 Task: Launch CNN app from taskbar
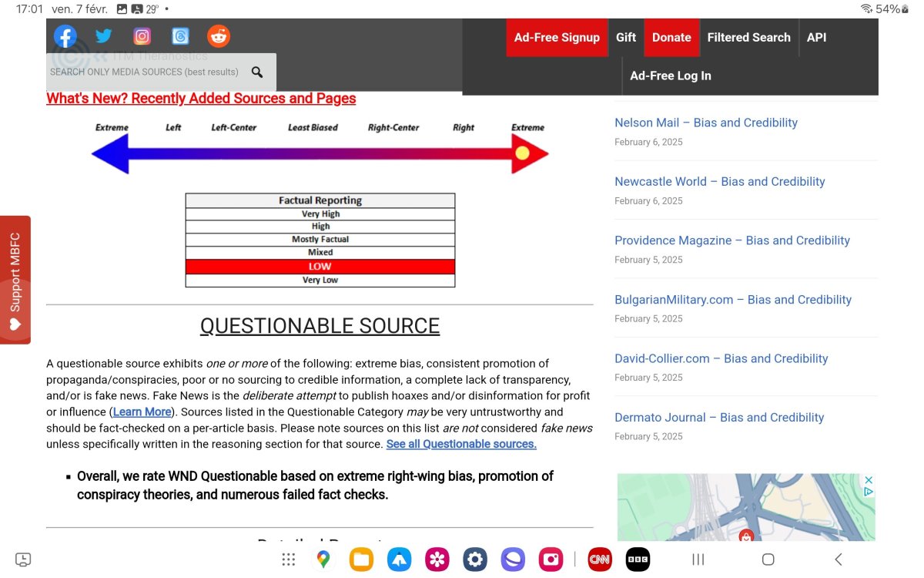click(599, 560)
